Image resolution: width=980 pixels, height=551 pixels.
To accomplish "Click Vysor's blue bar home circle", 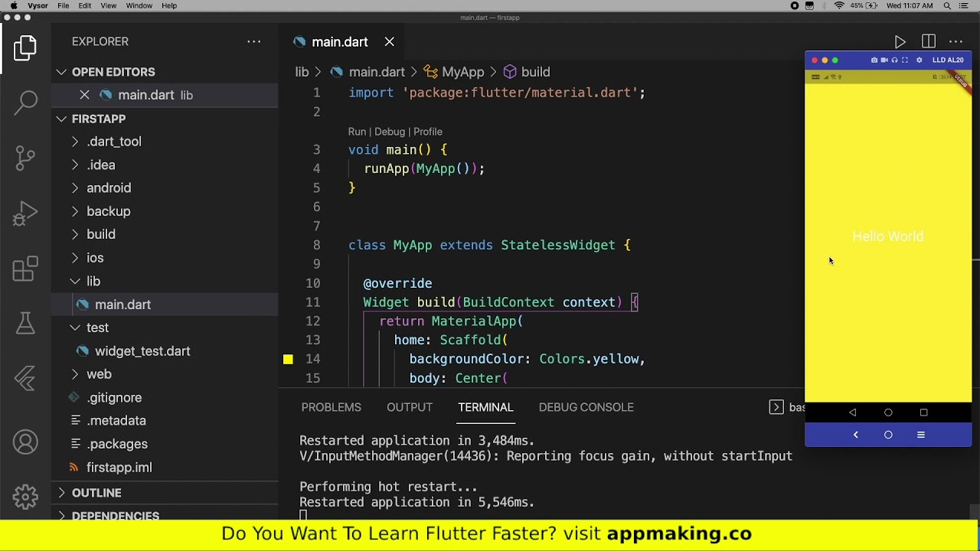I will [x=888, y=435].
